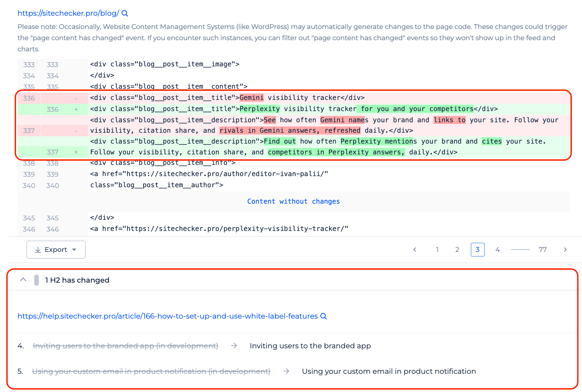
Task: Click the 'Please note' CMS changes notice text
Action: (292, 38)
